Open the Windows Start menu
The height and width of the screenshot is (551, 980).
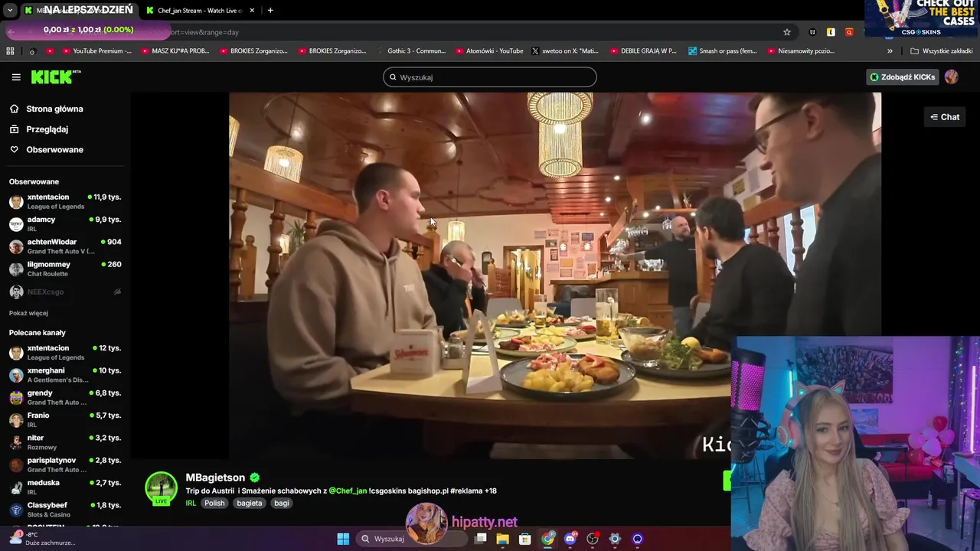point(343,539)
